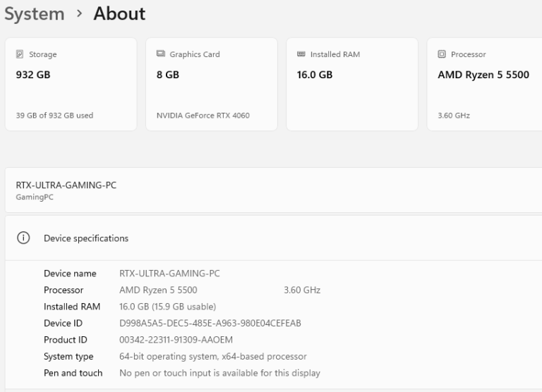Open the 932 GB Storage card
This screenshot has height=392, width=542.
pyautogui.click(x=70, y=85)
